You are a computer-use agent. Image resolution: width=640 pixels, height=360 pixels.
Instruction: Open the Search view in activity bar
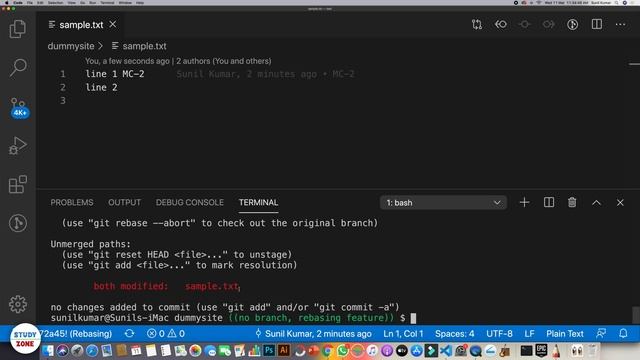click(x=18, y=67)
